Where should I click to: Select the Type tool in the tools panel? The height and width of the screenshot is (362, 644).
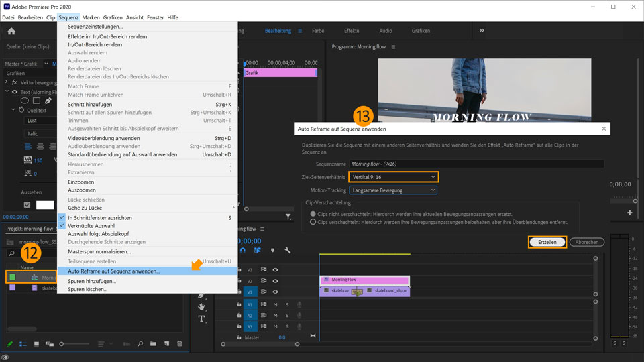[201, 319]
